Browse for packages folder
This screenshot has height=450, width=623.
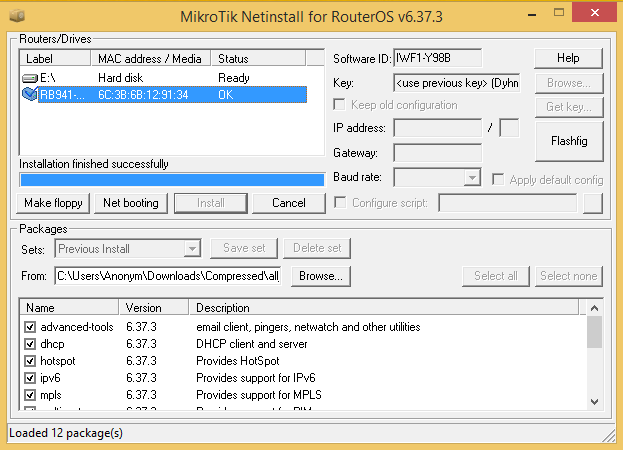click(321, 276)
